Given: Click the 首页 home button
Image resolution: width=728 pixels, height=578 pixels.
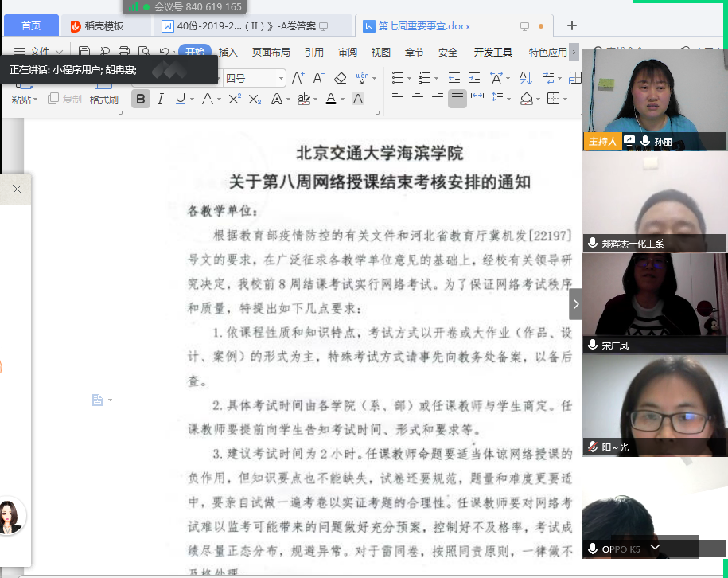Looking at the screenshot, I should click(x=31, y=26).
